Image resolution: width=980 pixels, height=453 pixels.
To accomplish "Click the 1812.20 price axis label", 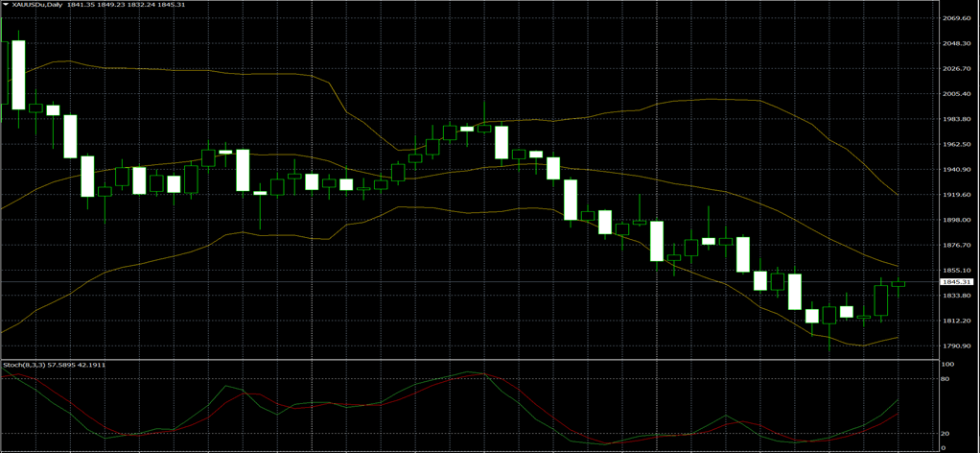I will (958, 321).
